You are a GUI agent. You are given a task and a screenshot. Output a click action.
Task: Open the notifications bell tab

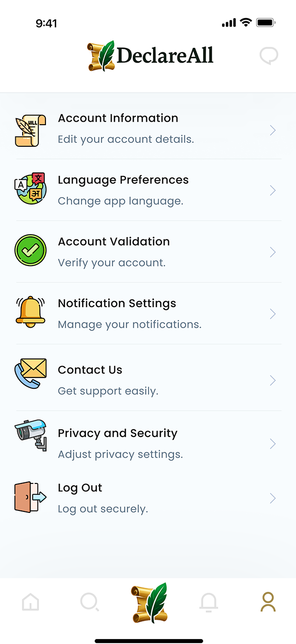click(x=209, y=602)
